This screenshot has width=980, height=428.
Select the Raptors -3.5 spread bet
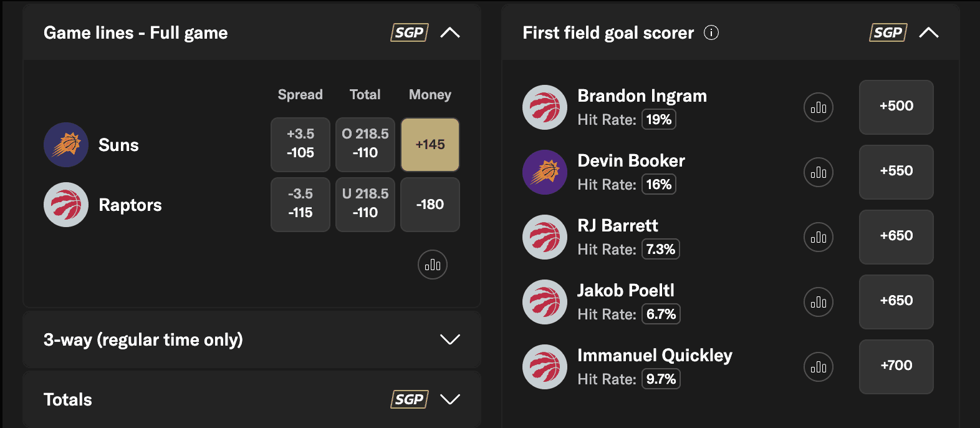300,205
